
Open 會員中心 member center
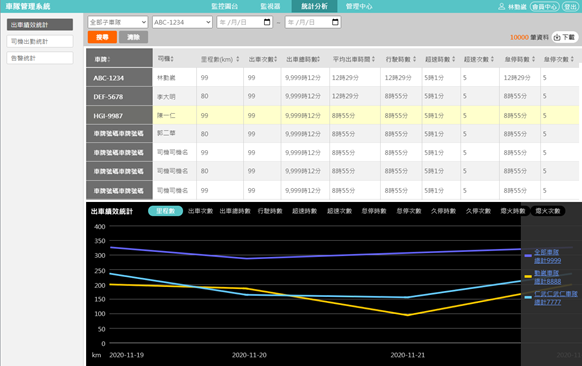click(x=545, y=7)
